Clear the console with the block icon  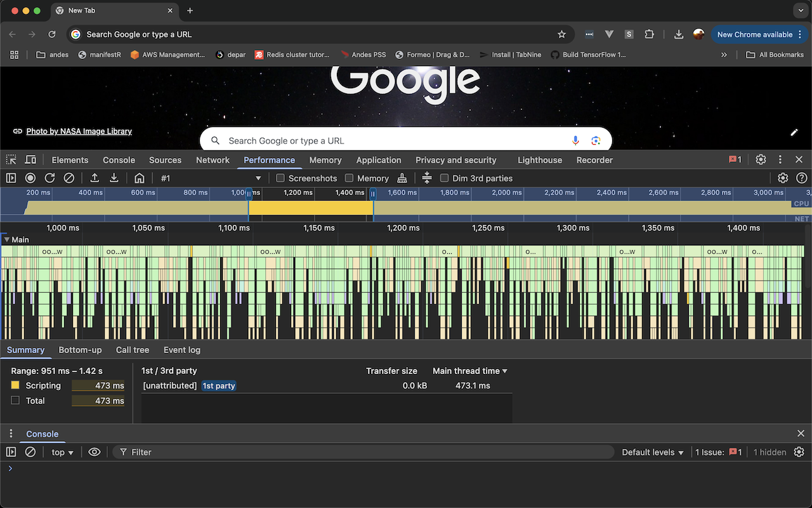pyautogui.click(x=30, y=452)
